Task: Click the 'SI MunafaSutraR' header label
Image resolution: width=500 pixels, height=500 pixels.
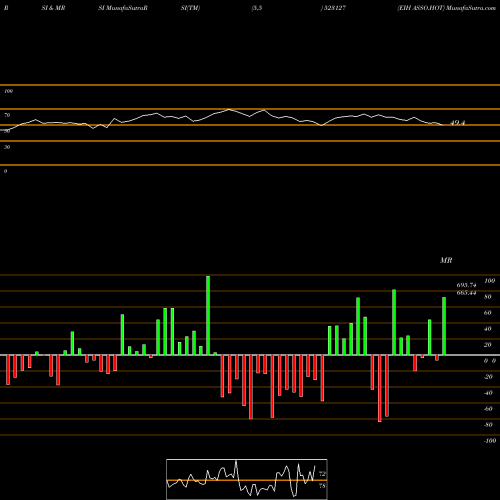Action: pyautogui.click(x=123, y=8)
